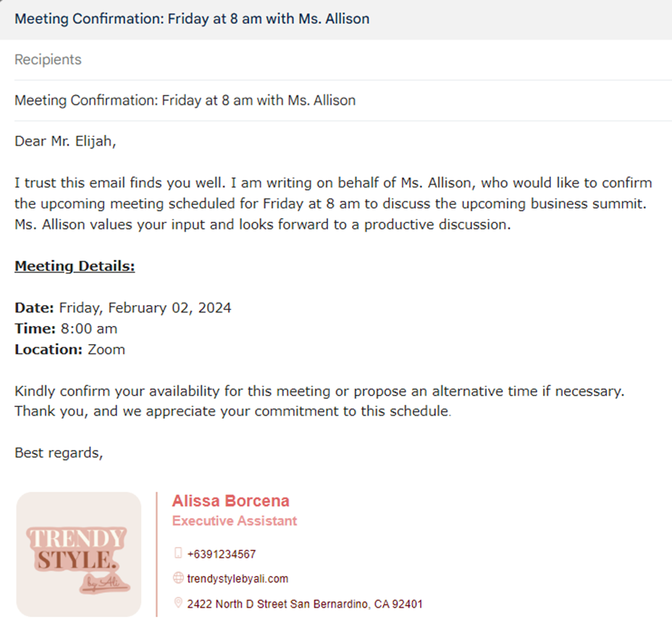This screenshot has height=636, width=672.
Task: Click the location pin icon in signature
Action: coord(178,603)
